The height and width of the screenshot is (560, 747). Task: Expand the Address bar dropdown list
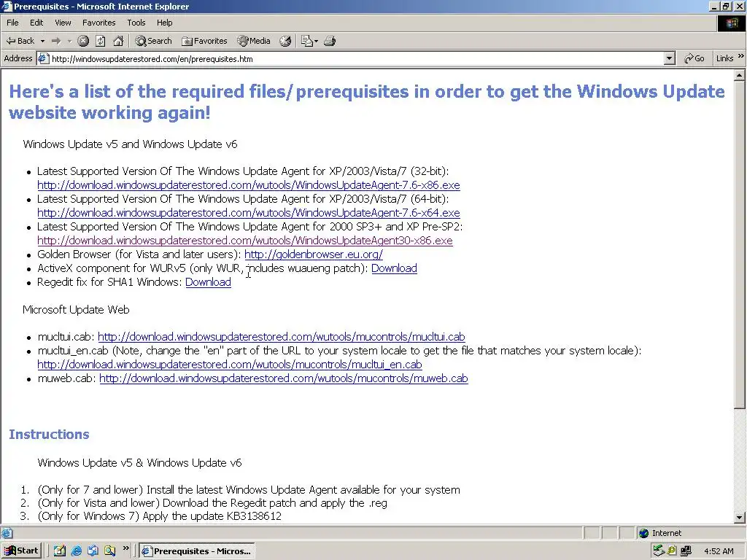point(670,58)
